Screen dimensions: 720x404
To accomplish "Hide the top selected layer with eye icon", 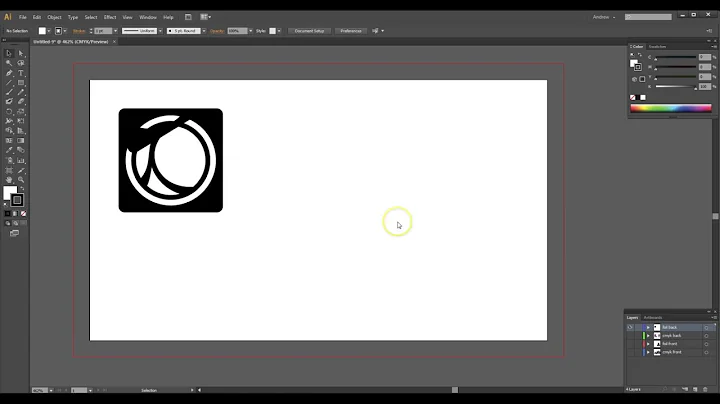I will pyautogui.click(x=630, y=327).
